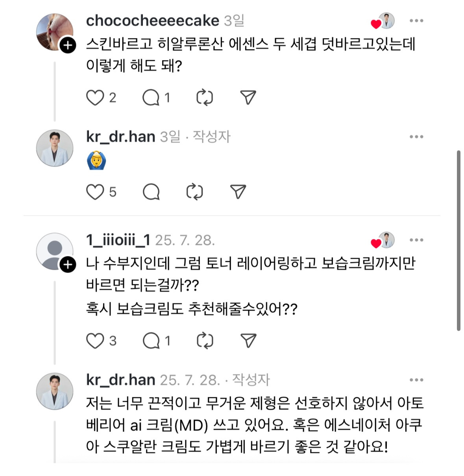Screen dimensions: 464x476
Task: Repost 1_iiioiii_1's comment
Action: (x=205, y=341)
